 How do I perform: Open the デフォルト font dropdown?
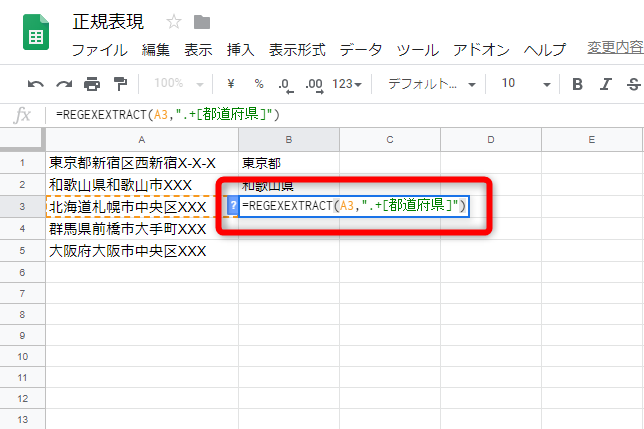pos(431,84)
